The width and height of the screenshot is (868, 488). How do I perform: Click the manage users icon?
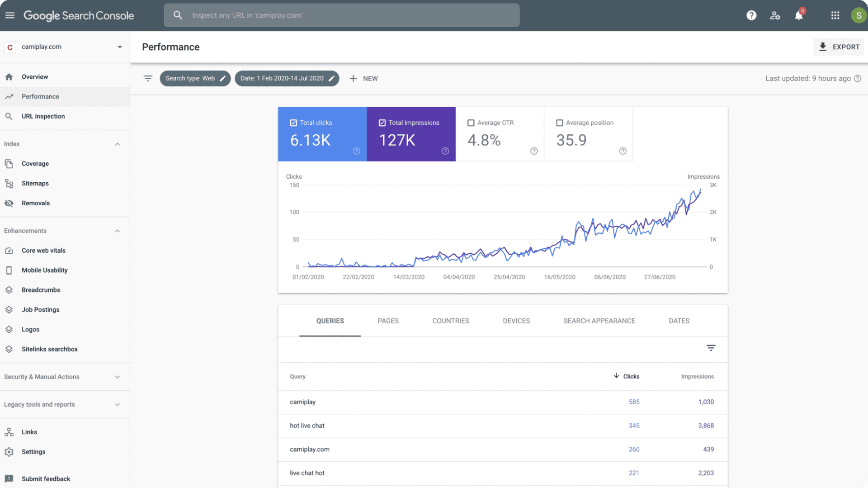(775, 16)
